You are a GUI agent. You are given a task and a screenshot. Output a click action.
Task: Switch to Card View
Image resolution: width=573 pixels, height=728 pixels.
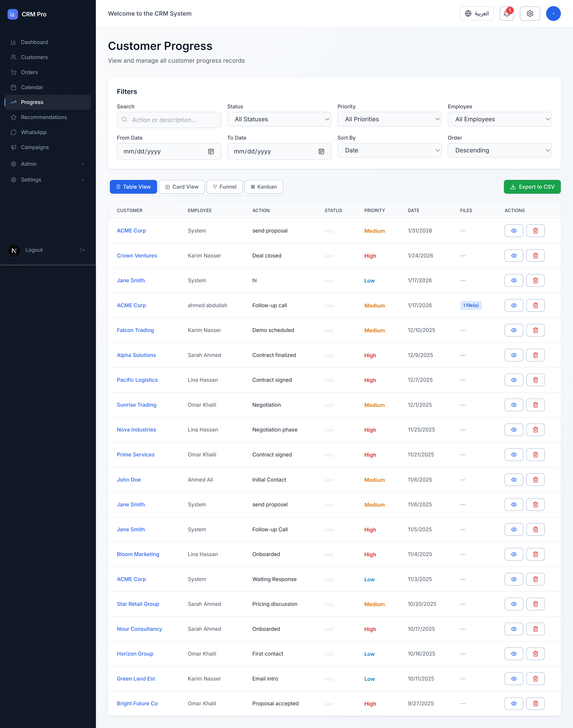point(181,187)
